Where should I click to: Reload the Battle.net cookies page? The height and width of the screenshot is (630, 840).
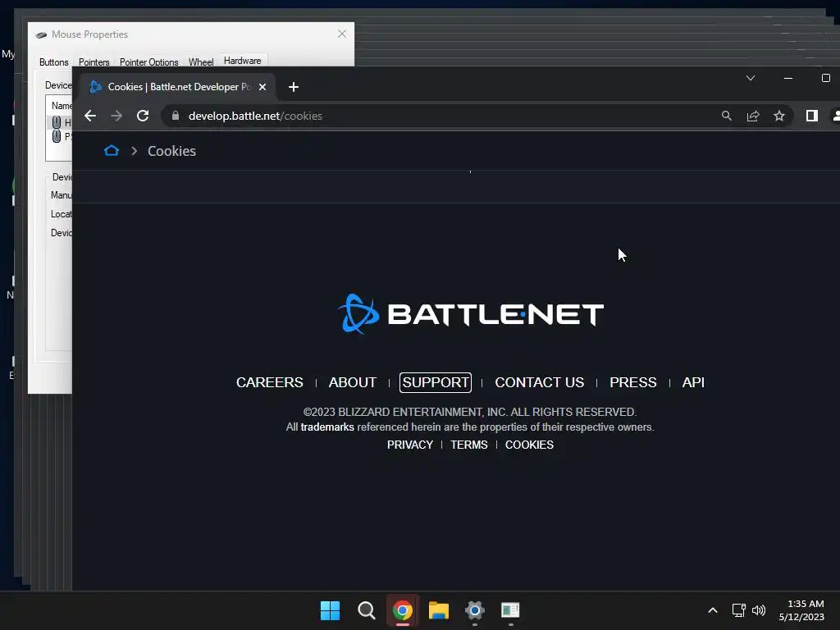click(143, 116)
